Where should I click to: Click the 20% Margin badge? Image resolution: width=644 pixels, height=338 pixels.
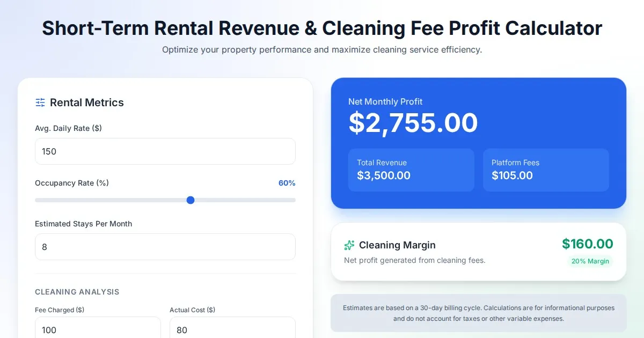(x=590, y=261)
